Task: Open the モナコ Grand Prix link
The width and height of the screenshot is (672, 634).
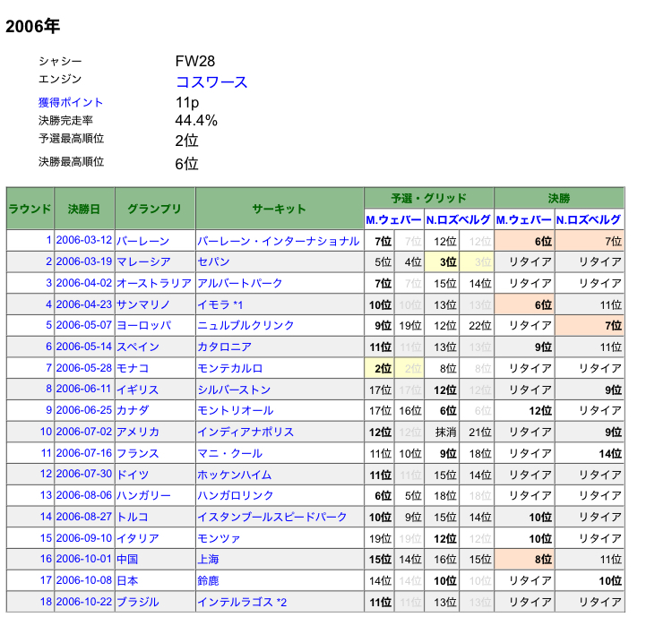Action: click(133, 368)
